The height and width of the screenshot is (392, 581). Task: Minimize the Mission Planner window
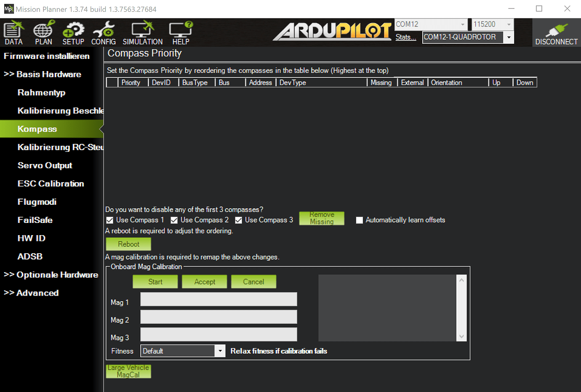pyautogui.click(x=511, y=9)
